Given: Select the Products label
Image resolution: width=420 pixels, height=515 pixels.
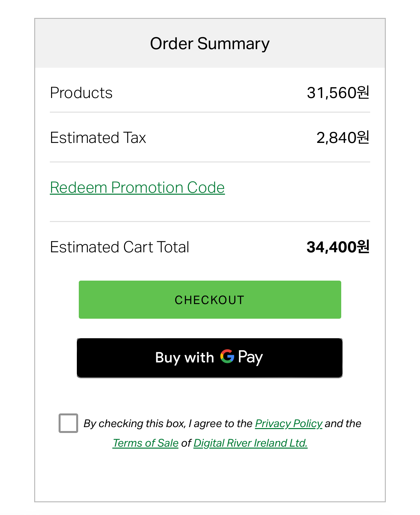Looking at the screenshot, I should tap(81, 93).
